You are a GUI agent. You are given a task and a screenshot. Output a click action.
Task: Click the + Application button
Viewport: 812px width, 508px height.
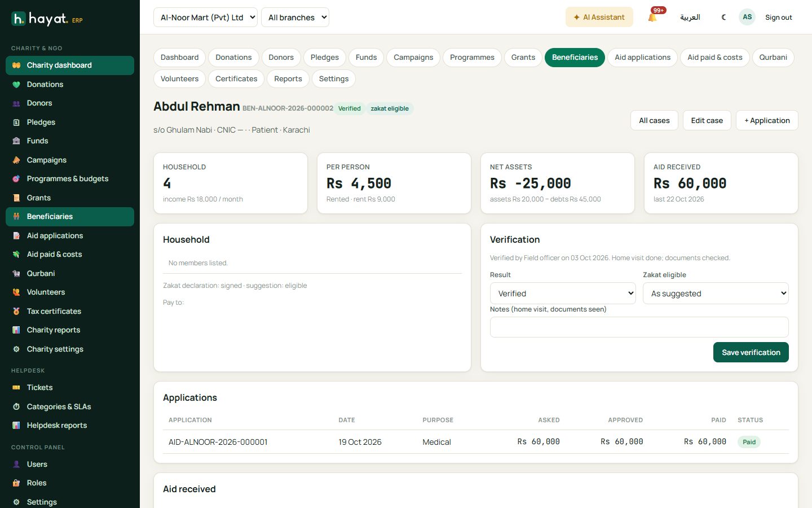pos(767,120)
